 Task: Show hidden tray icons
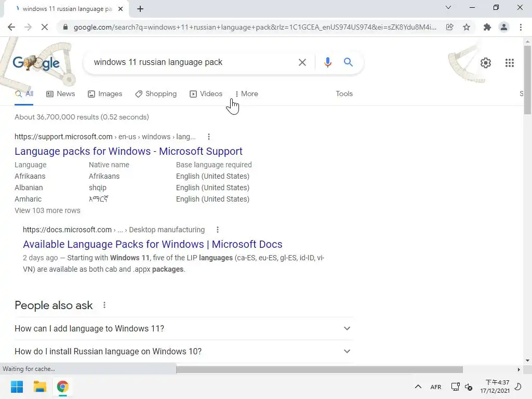[418, 387]
